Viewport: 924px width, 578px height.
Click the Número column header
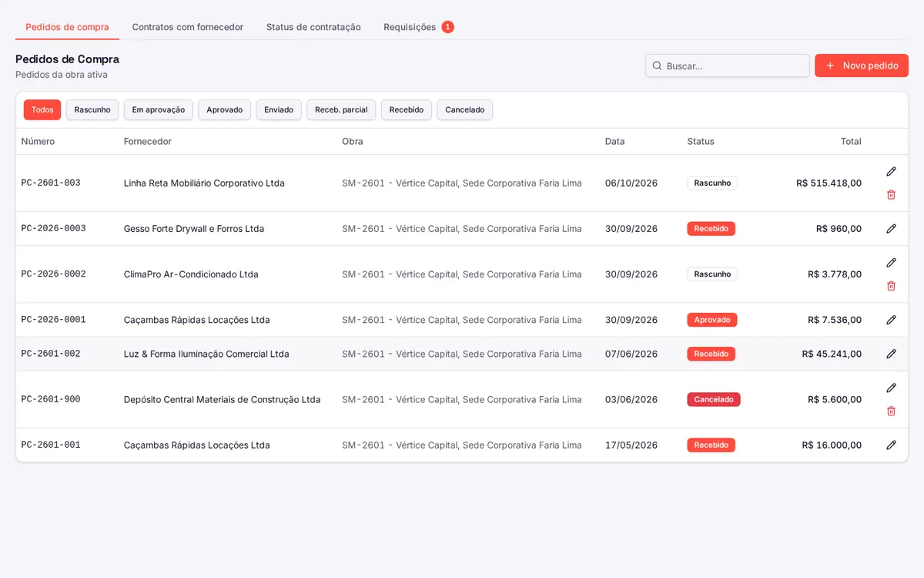(x=38, y=142)
